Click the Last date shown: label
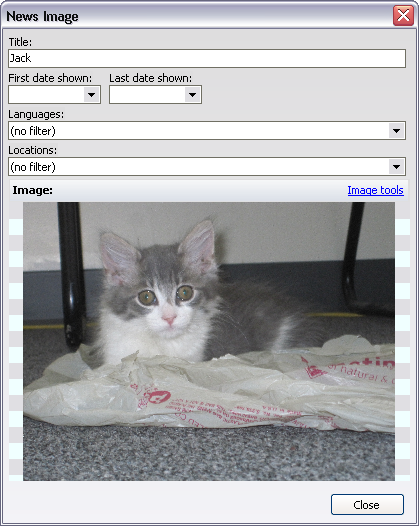Screen dimensions: 419x526 coord(151,78)
